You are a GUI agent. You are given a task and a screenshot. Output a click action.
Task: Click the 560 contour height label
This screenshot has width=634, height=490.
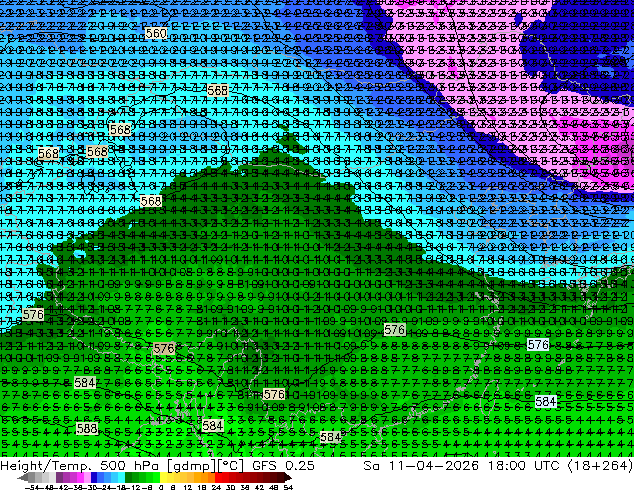click(156, 33)
